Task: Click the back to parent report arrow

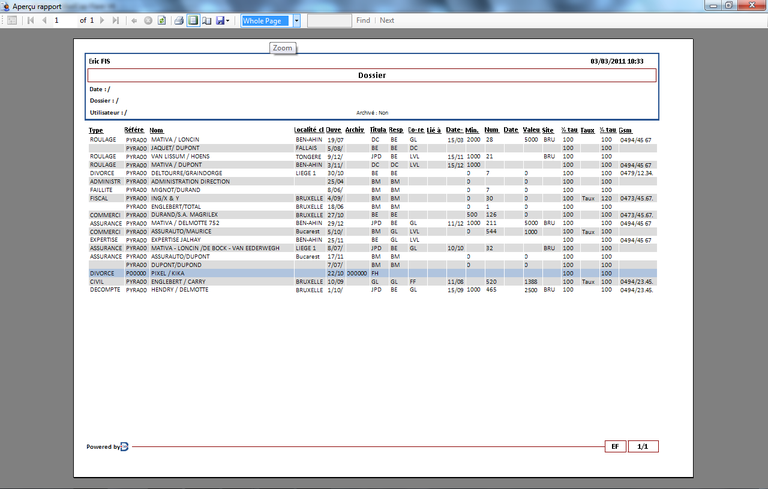Action: (x=134, y=20)
